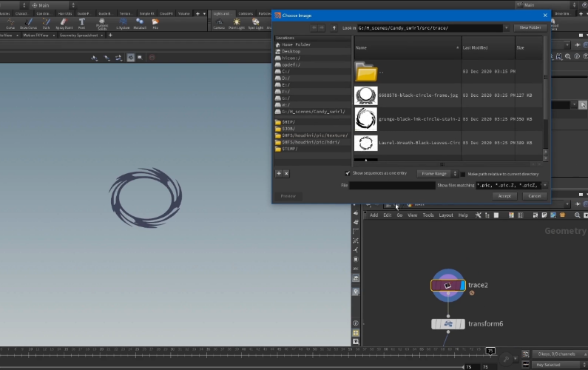Toggle 'Show sequences as one entry' checkbox
The height and width of the screenshot is (370, 588).
348,173
